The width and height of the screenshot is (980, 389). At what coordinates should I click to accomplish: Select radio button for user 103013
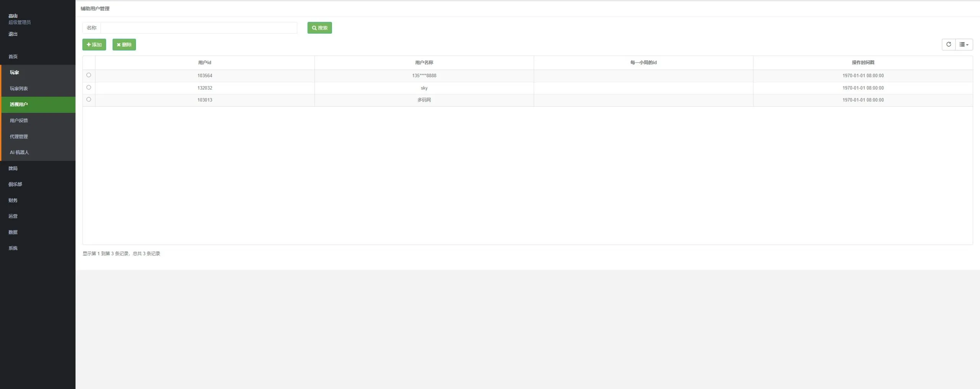[x=89, y=99]
